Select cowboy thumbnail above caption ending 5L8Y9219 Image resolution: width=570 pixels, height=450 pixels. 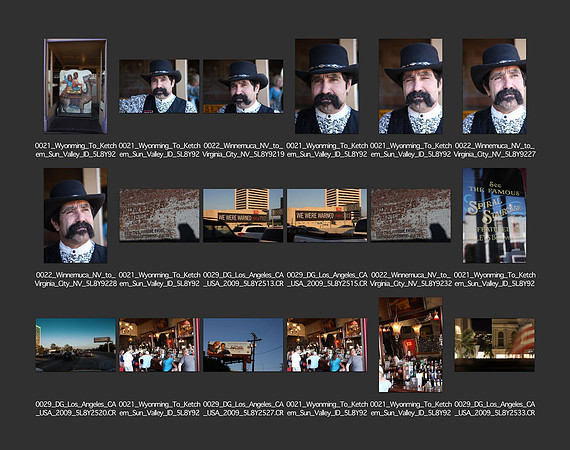click(x=243, y=87)
